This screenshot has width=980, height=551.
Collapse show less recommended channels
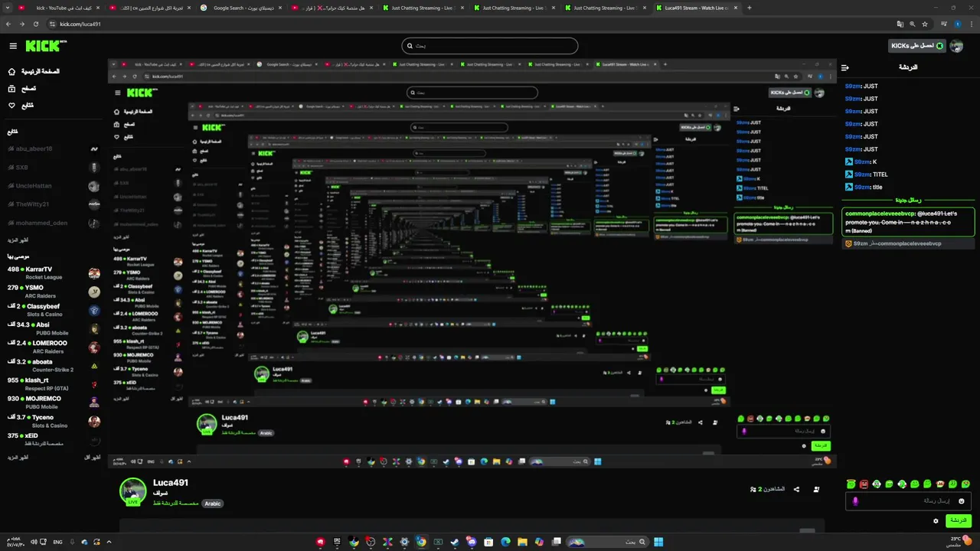pos(92,457)
